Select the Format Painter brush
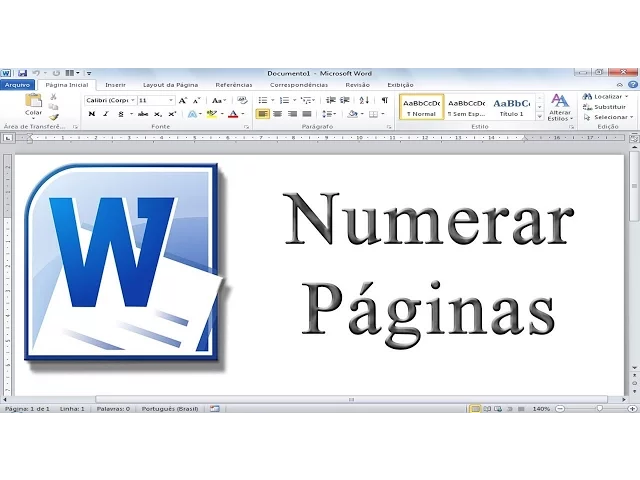 [x=53, y=117]
